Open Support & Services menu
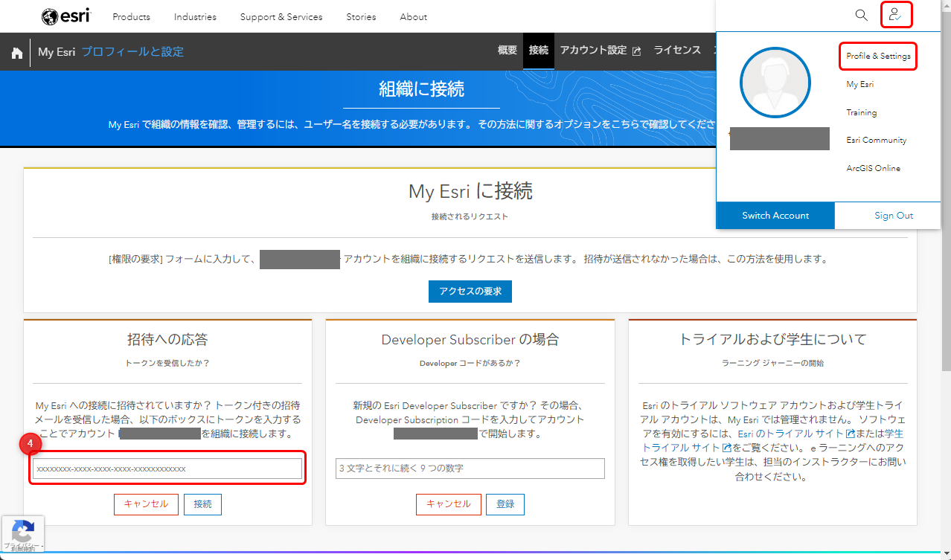951x560 pixels. pos(281,16)
